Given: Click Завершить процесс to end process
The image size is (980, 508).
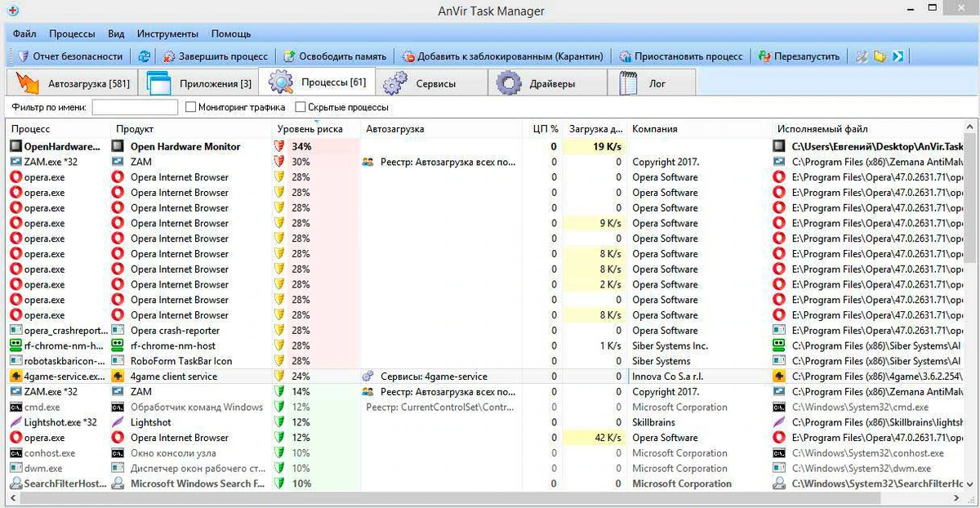Looking at the screenshot, I should (x=216, y=56).
